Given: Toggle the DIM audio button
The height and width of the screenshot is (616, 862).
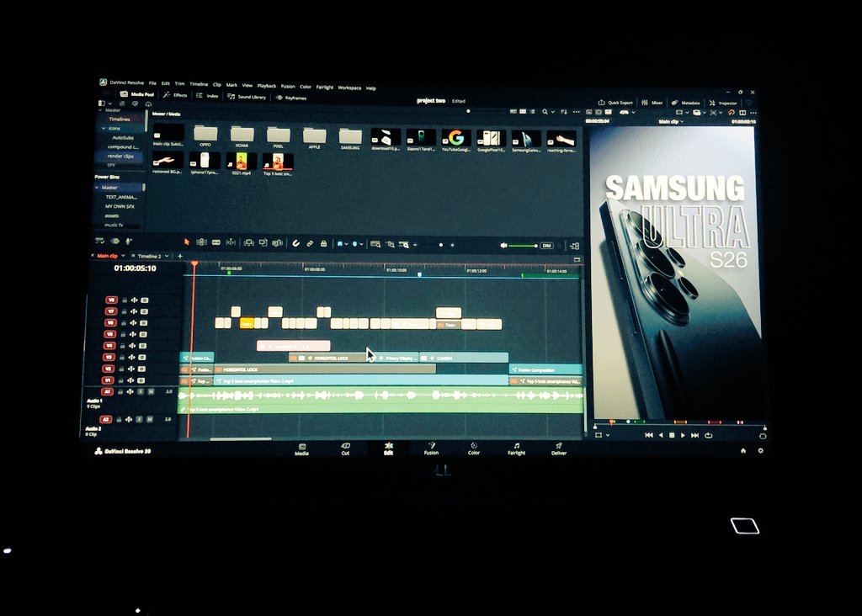Looking at the screenshot, I should click(x=546, y=246).
